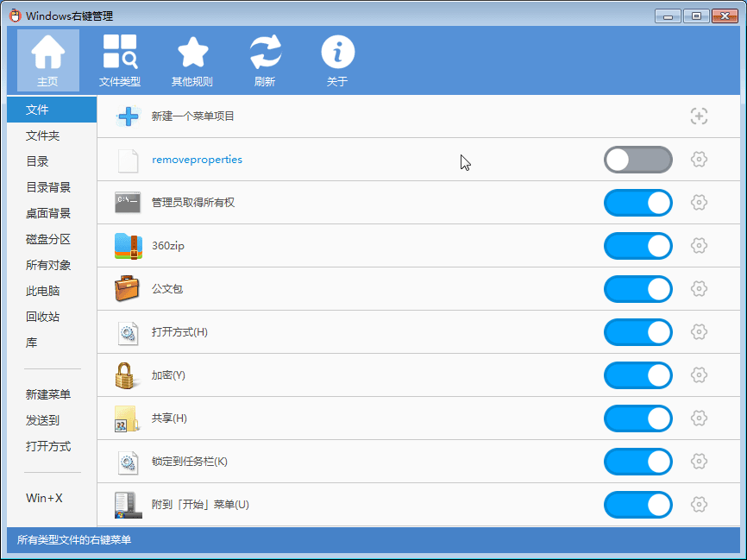Click the 刷新 refresh button

click(265, 60)
